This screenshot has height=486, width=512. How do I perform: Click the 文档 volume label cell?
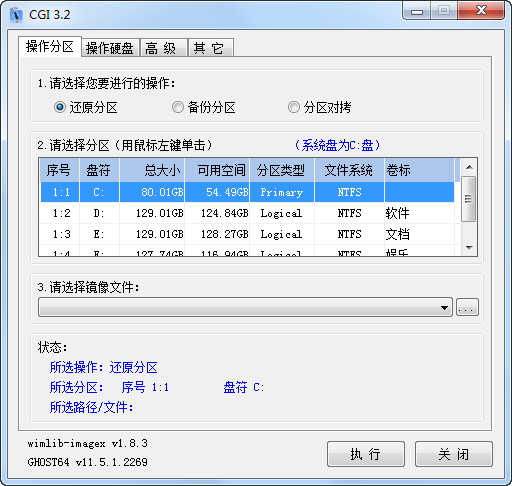click(x=419, y=234)
